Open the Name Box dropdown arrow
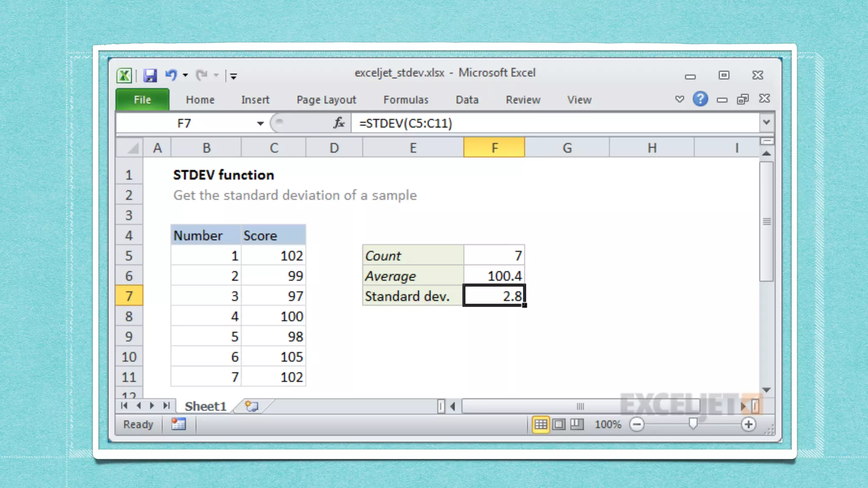The height and width of the screenshot is (488, 868). tap(260, 123)
